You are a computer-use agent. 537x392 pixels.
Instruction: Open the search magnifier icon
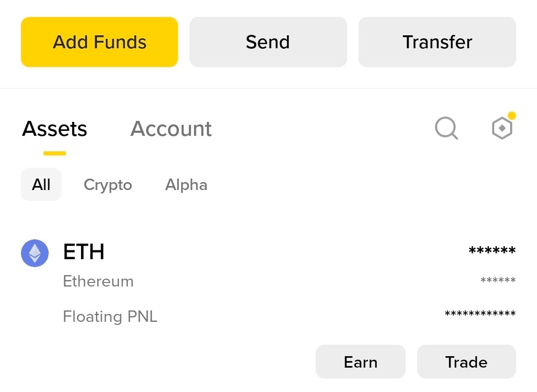coord(446,128)
